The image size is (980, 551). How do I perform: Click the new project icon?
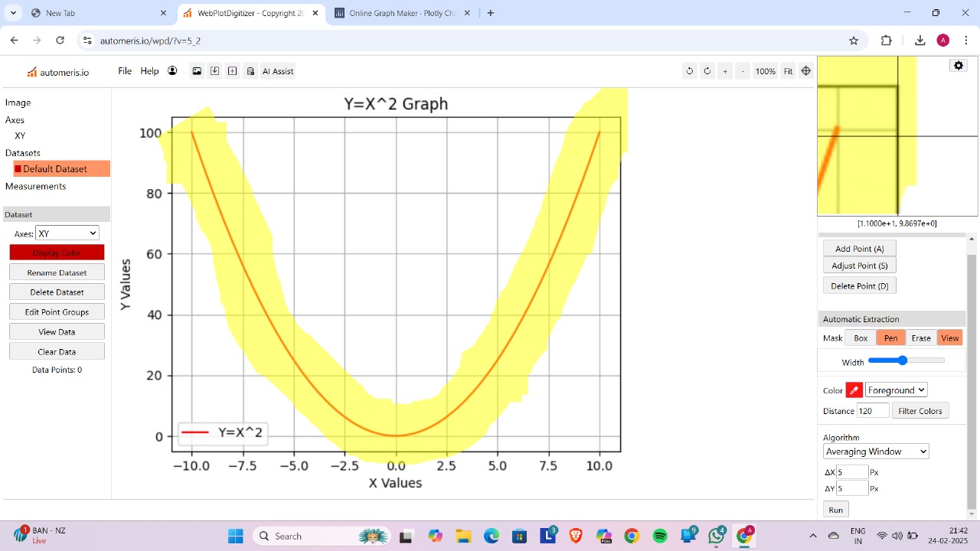tap(232, 70)
